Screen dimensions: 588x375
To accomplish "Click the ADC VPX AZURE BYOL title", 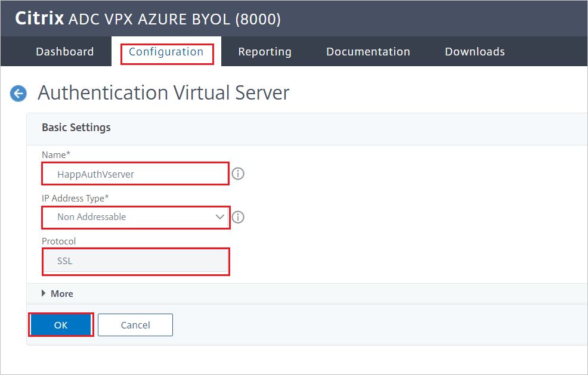I will click(174, 18).
